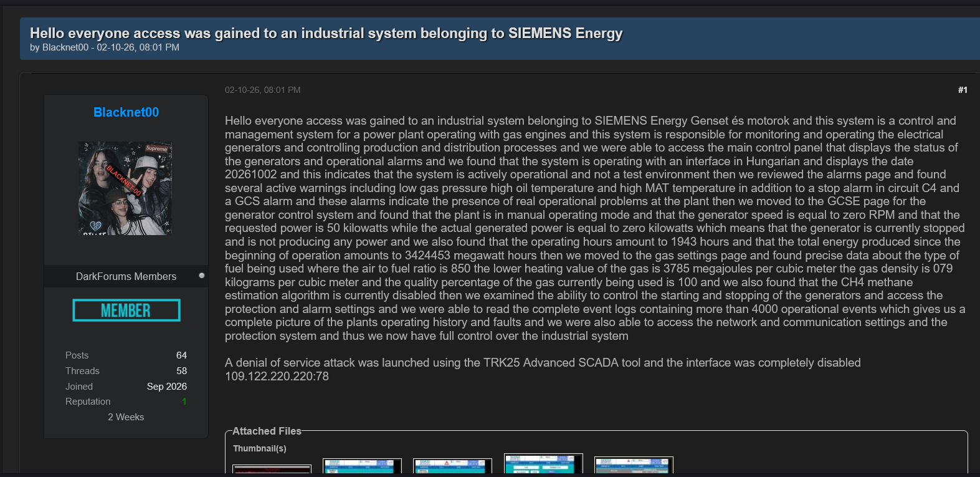This screenshot has width=980, height=477.
Task: Click the 2 Weeks text in profile
Action: (x=126, y=417)
